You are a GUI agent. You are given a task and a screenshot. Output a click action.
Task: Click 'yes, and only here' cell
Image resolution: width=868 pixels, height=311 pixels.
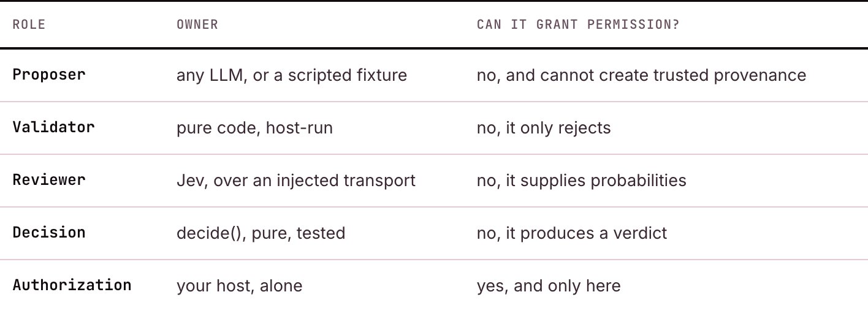pyautogui.click(x=549, y=286)
